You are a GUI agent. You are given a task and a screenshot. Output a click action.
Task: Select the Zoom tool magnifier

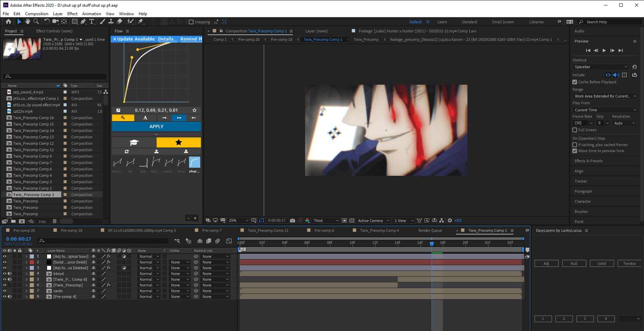36,21
